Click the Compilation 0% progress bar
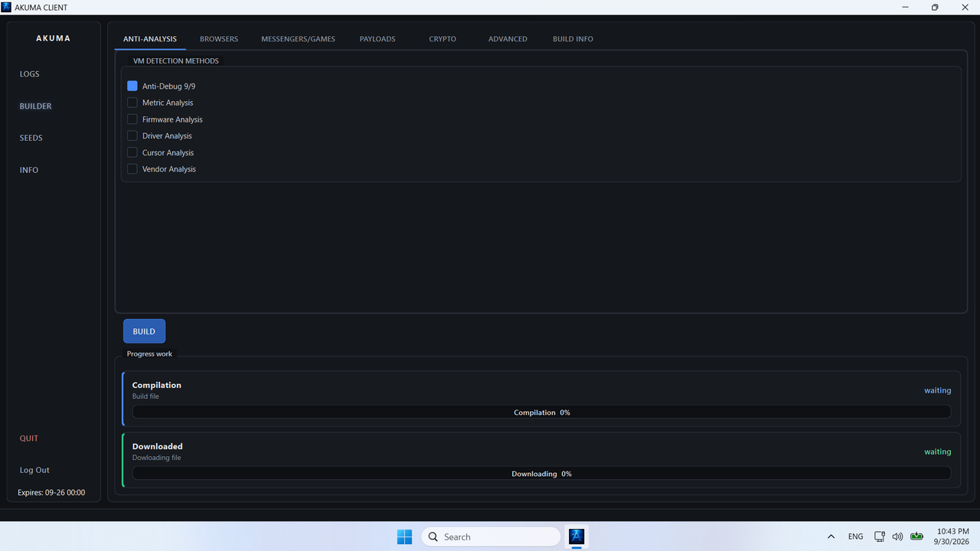Image resolution: width=980 pixels, height=551 pixels. click(541, 412)
